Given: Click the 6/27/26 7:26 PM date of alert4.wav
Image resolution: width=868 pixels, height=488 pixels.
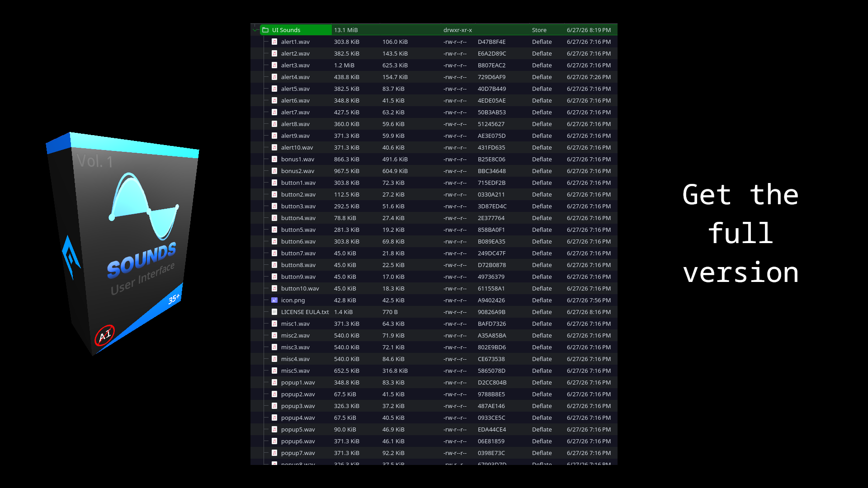Looking at the screenshot, I should [589, 77].
